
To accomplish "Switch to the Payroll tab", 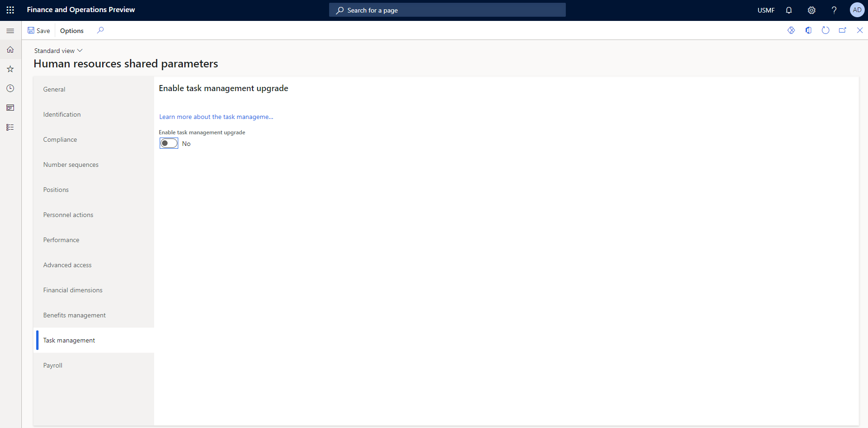I will (x=52, y=365).
